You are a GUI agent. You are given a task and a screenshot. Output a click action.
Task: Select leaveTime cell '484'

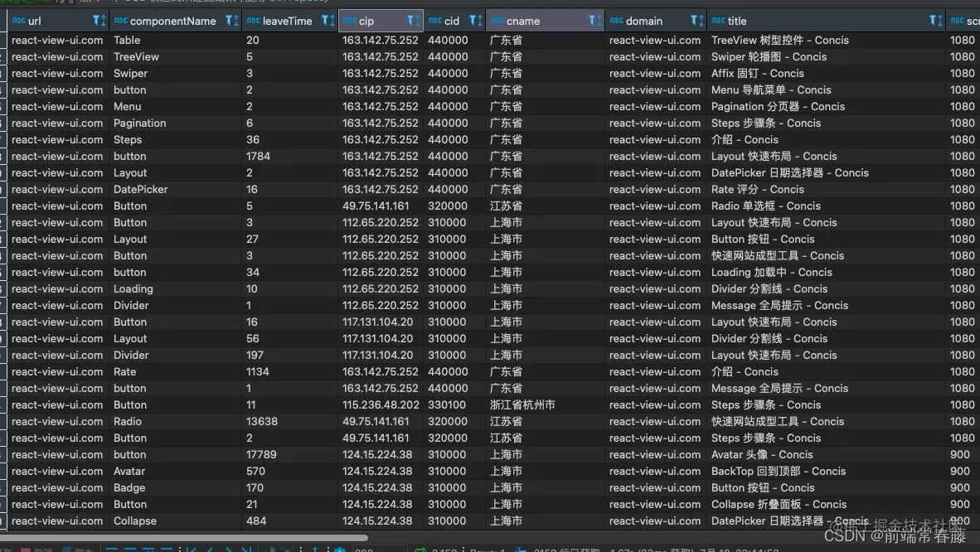290,521
